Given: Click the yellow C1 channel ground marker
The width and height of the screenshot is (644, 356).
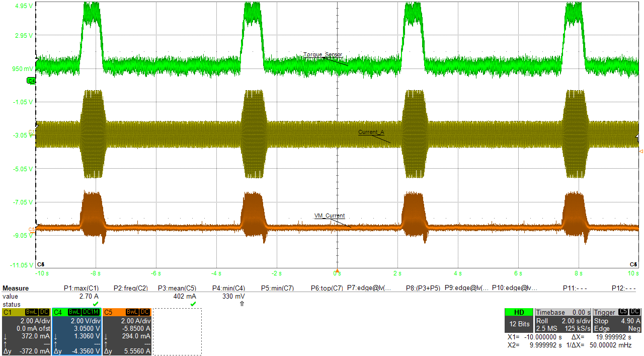Looking at the screenshot, I should pyautogui.click(x=32, y=132).
